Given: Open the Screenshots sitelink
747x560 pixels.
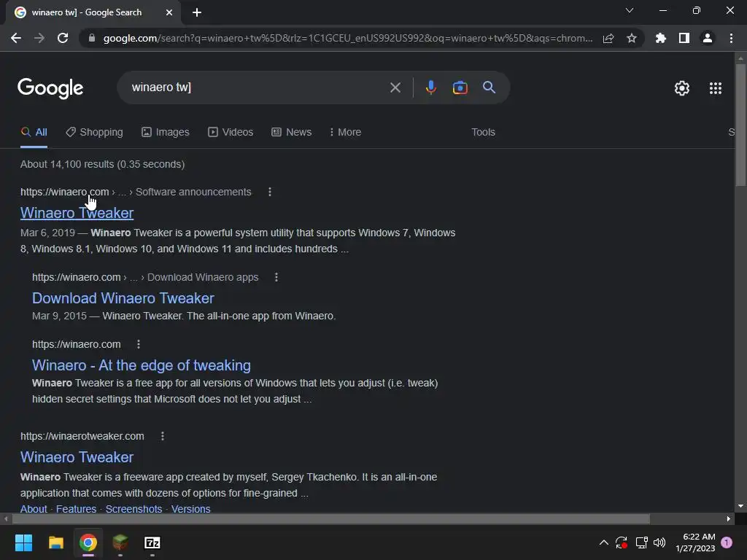Looking at the screenshot, I should click(x=134, y=508).
